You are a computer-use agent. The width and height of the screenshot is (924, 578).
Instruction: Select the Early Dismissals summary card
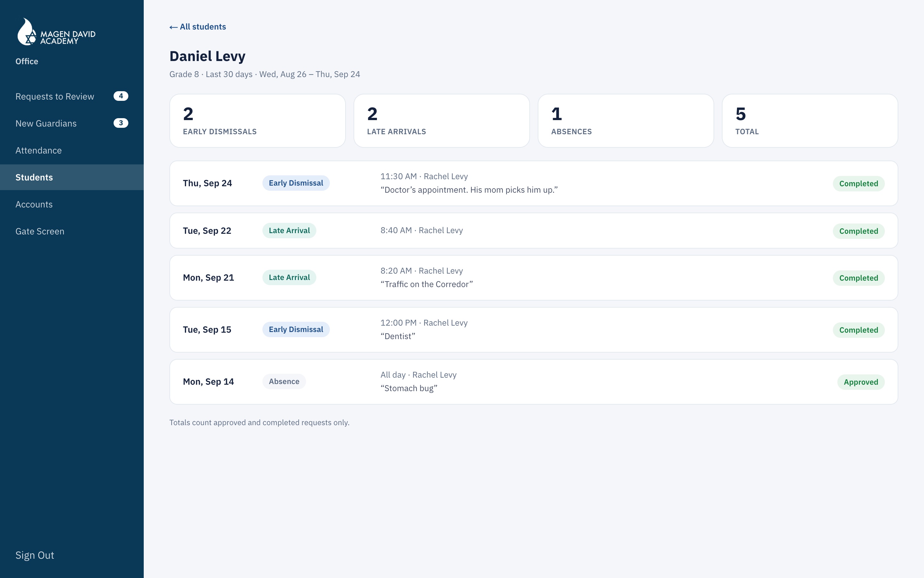[x=257, y=121]
